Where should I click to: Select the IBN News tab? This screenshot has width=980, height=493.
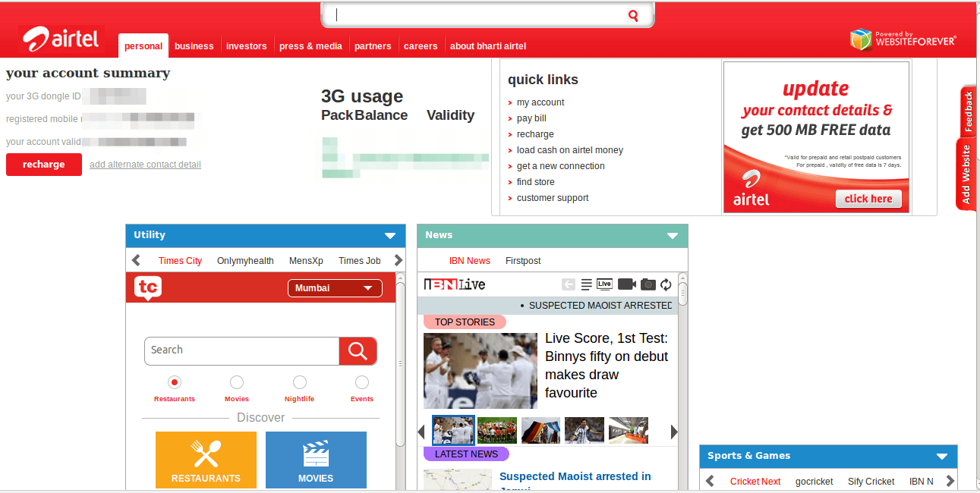(x=470, y=261)
